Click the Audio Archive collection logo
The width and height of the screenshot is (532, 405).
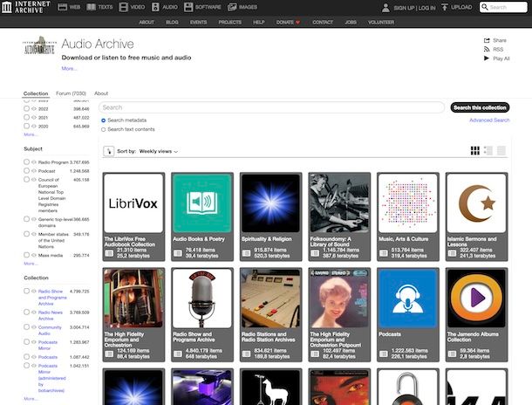[39, 45]
